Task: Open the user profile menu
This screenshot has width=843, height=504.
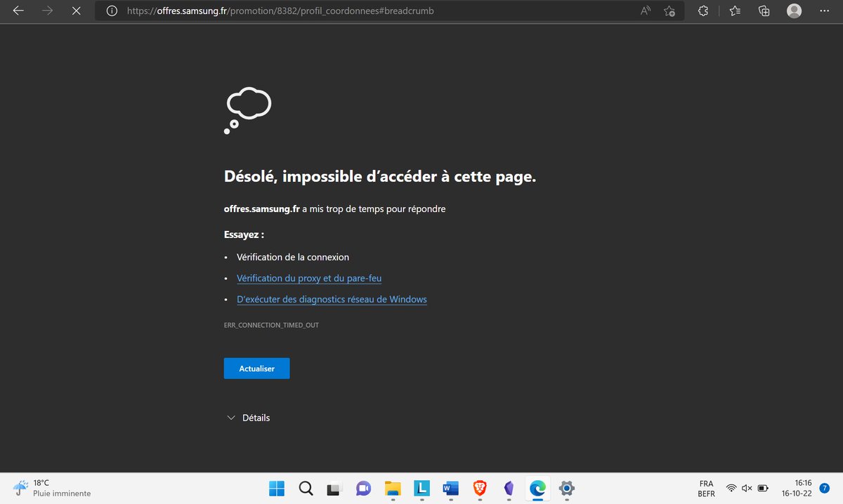Action: (794, 11)
